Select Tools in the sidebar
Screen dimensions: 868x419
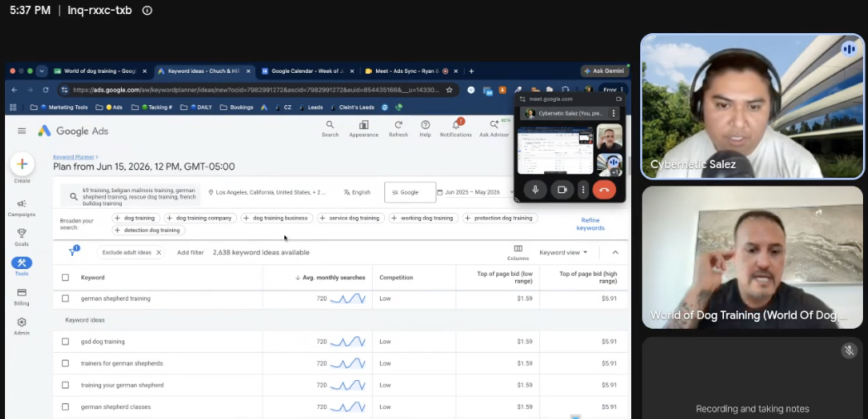point(22,267)
